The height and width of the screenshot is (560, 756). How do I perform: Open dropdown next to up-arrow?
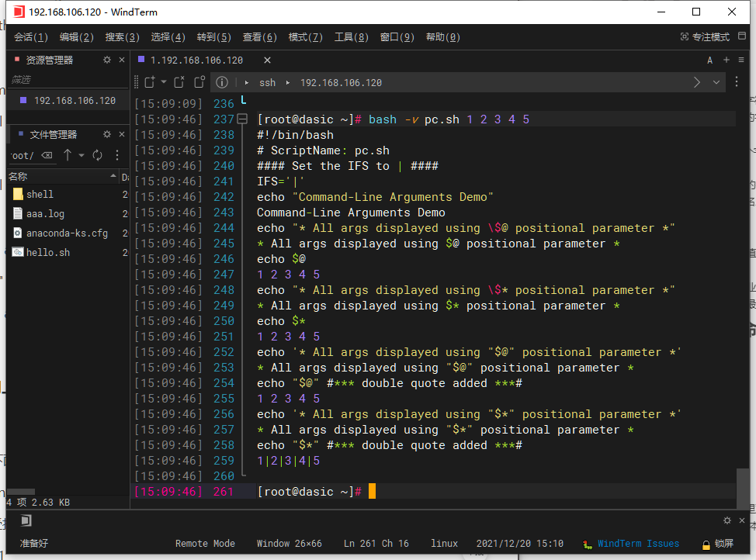[81, 155]
